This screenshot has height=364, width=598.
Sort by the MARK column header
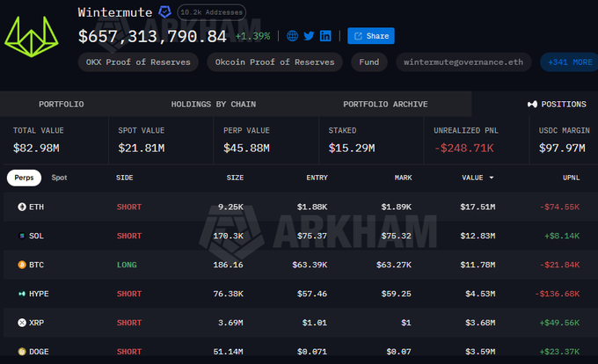click(x=403, y=178)
